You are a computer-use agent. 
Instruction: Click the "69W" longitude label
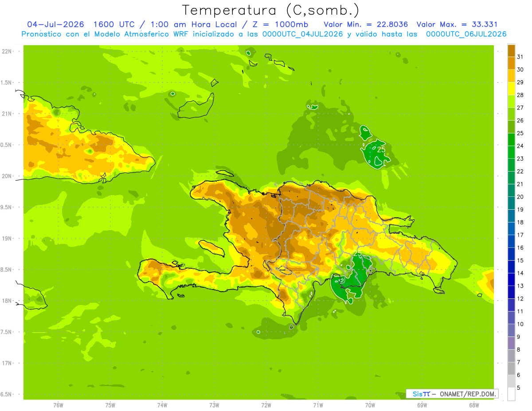422,405
